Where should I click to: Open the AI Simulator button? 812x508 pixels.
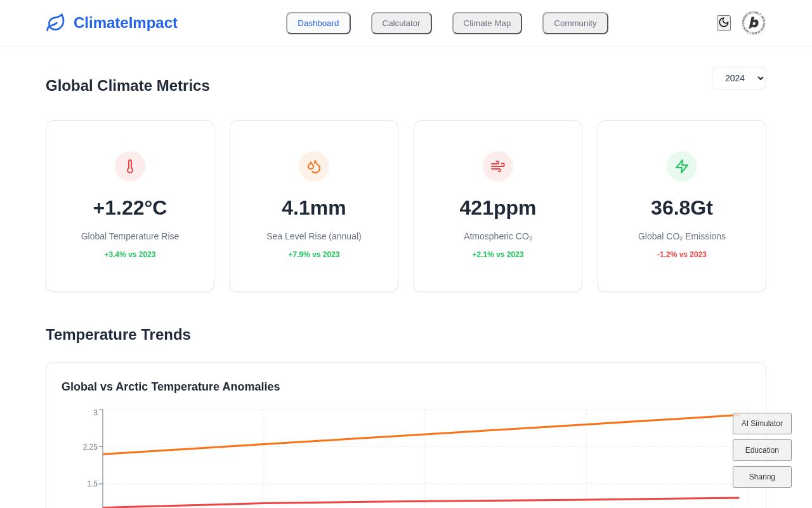point(762,424)
